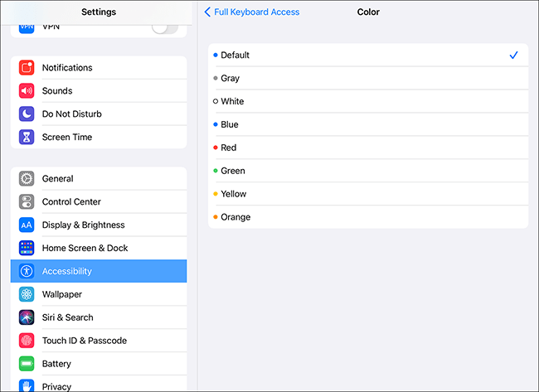Open Touch ID & Passcode settings

click(x=99, y=341)
